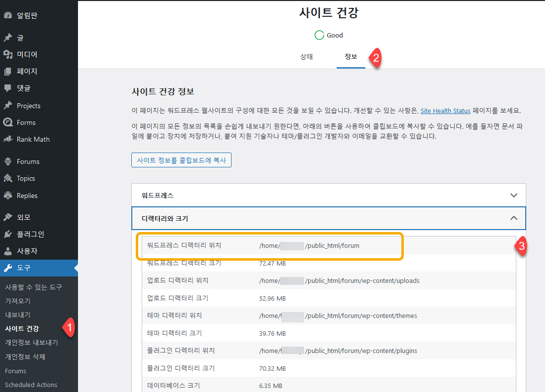The image size is (545, 392).
Task: Click the wrench icon beside 도구
Action: [x=8, y=268]
